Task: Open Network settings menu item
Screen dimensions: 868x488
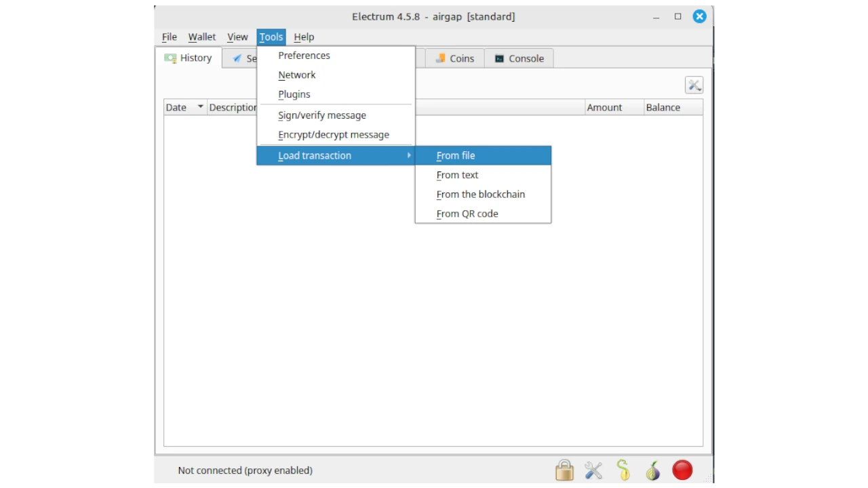Action: click(x=296, y=75)
